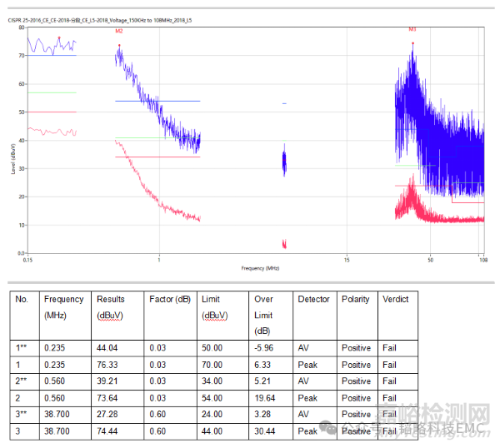Select the 30.44 over limit cell
This screenshot has height=448, width=500.
pyautogui.click(x=265, y=431)
